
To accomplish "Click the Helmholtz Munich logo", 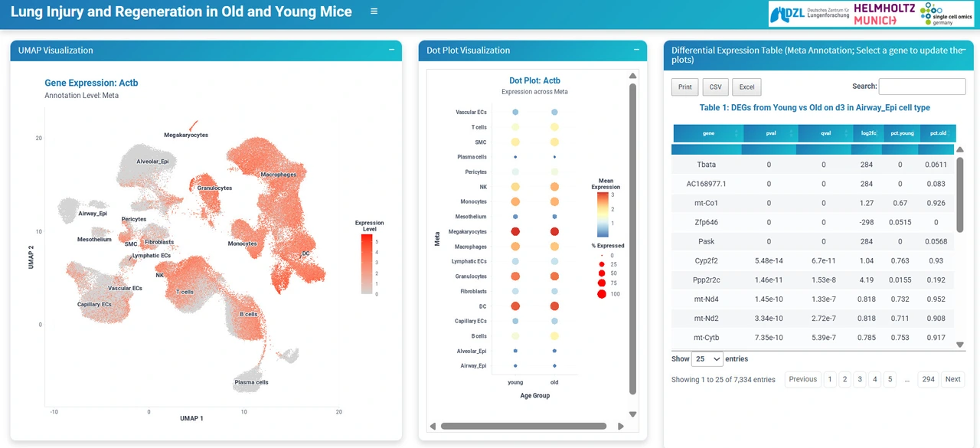I will (884, 14).
